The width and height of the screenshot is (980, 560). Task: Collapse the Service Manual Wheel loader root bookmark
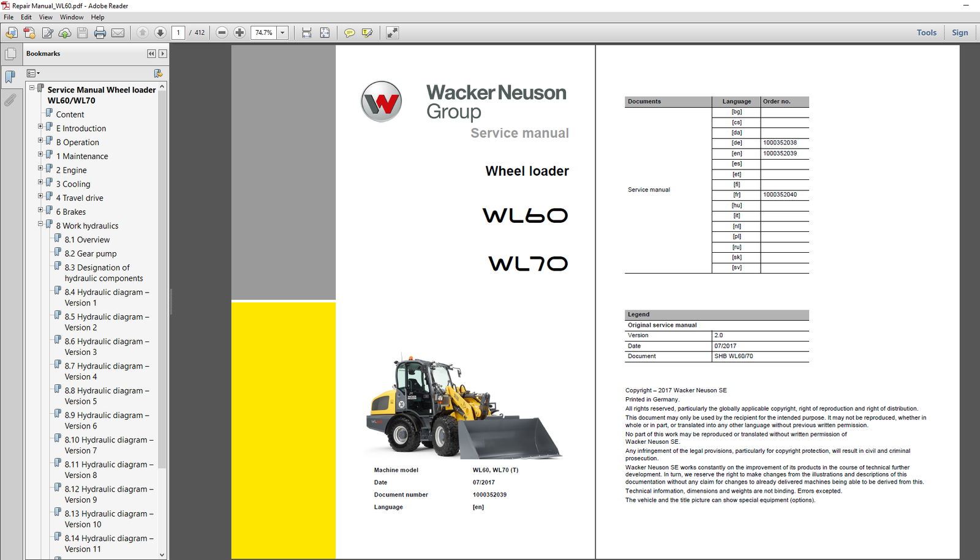pyautogui.click(x=32, y=88)
